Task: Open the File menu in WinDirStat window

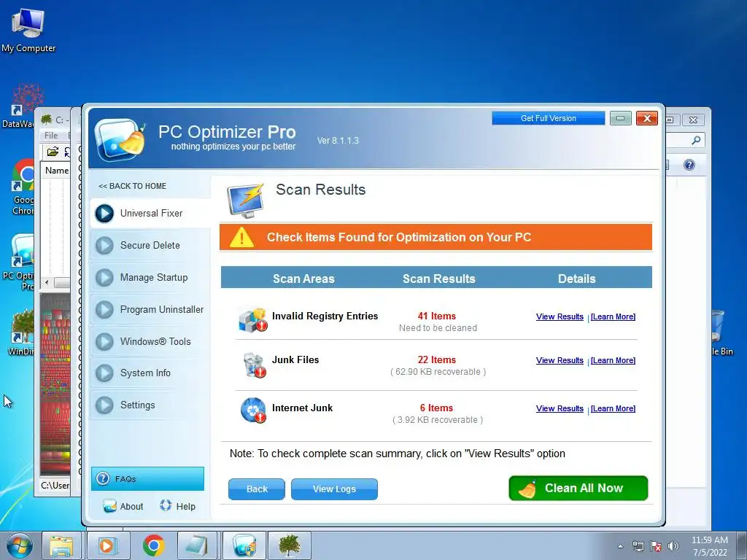Action: [x=51, y=135]
